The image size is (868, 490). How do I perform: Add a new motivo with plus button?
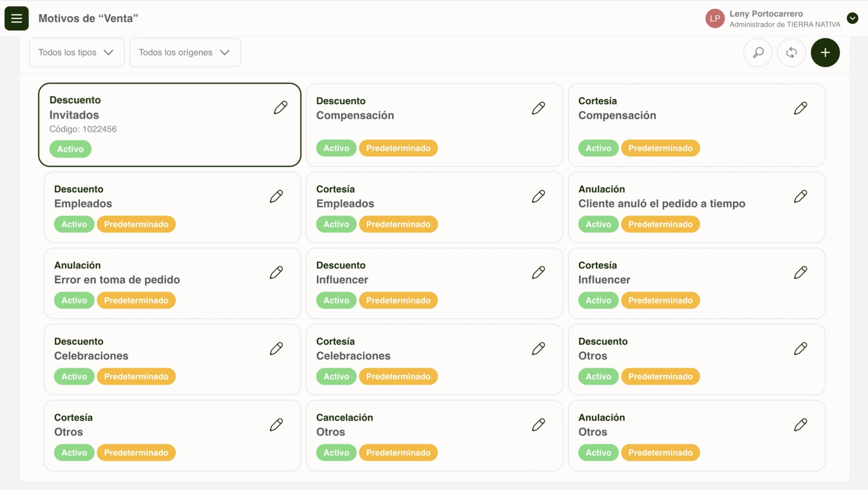coord(825,53)
